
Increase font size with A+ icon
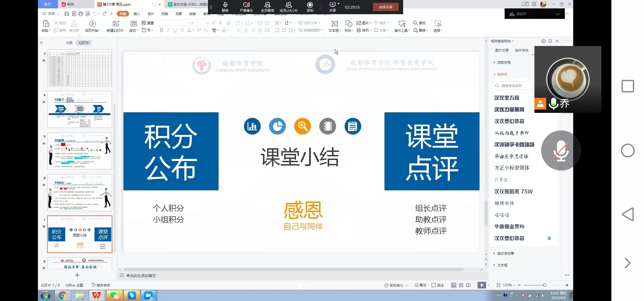[214, 23]
